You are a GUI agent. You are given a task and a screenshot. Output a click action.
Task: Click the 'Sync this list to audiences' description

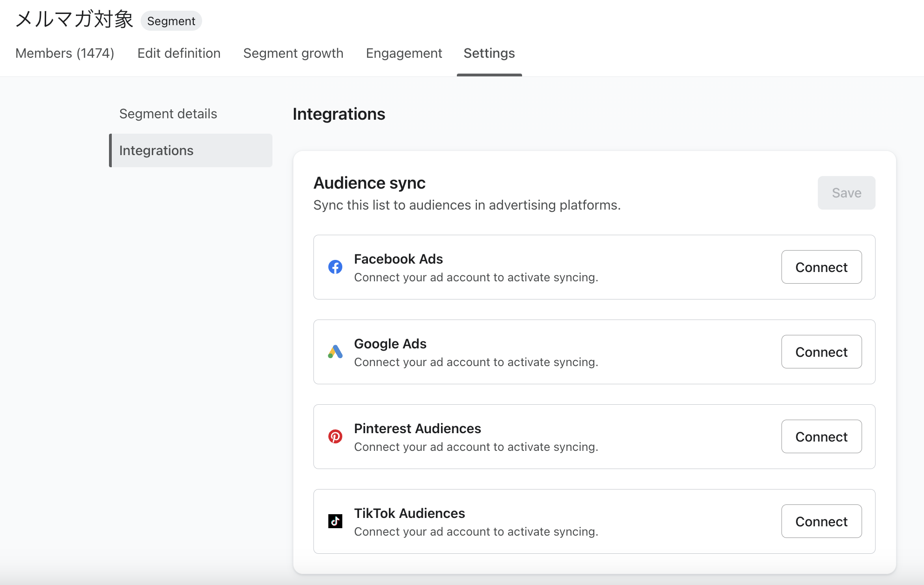click(467, 205)
